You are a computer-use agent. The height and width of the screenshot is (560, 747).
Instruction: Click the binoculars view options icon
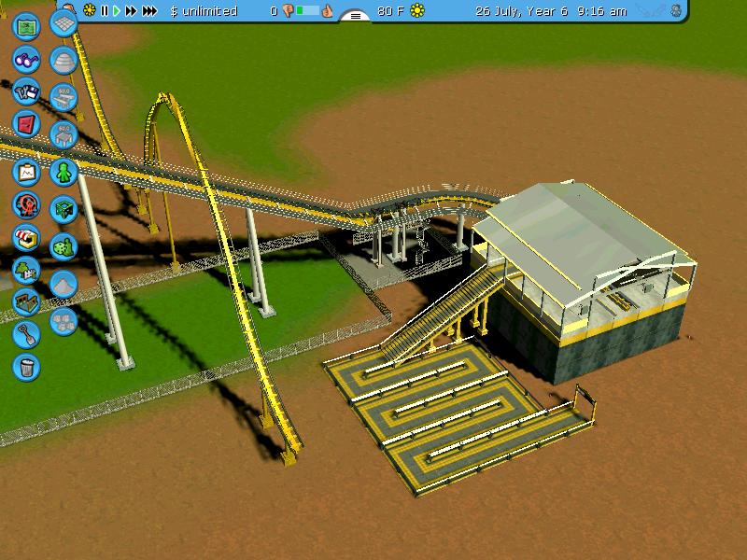click(26, 59)
